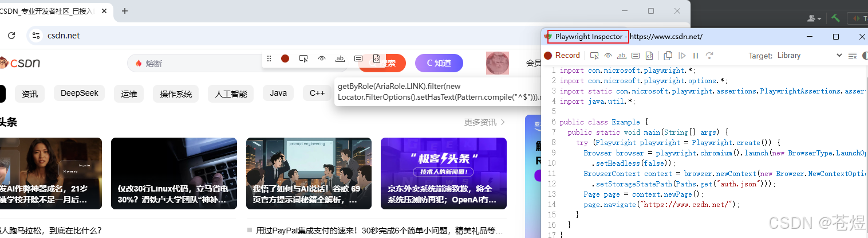This screenshot has height=238, width=868.
Task: Select the 操作系统 category tab
Action: [176, 93]
